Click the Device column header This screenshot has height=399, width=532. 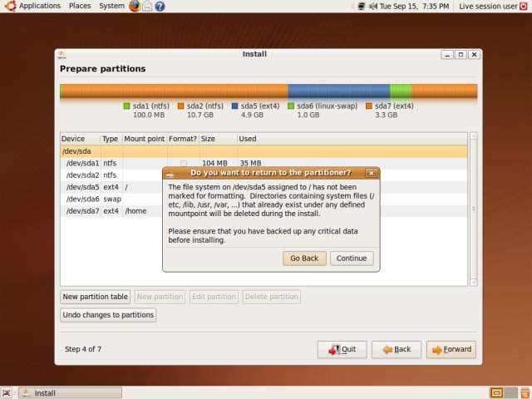point(81,139)
